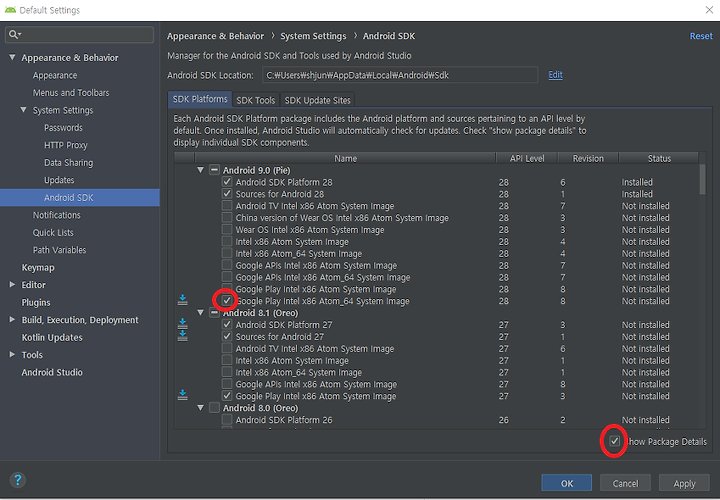This screenshot has width=720, height=500.
Task: Check Wear OS Intel x86 Atom System Image
Action: tap(227, 230)
